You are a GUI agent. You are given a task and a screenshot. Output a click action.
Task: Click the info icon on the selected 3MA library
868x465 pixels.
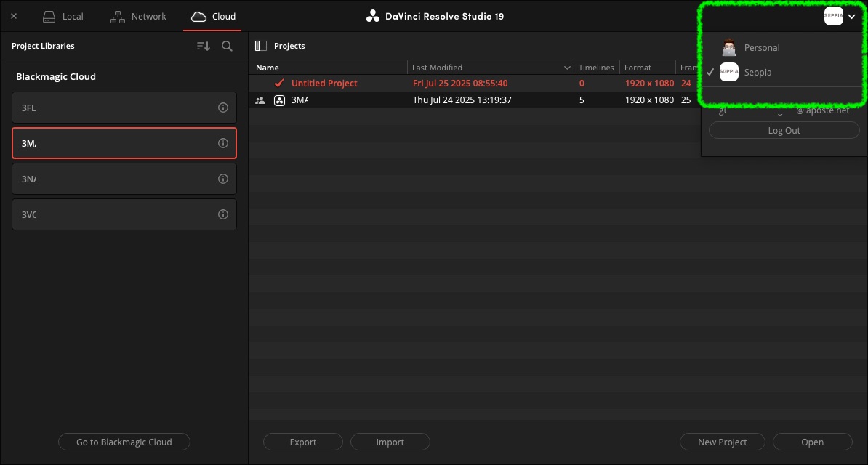223,143
